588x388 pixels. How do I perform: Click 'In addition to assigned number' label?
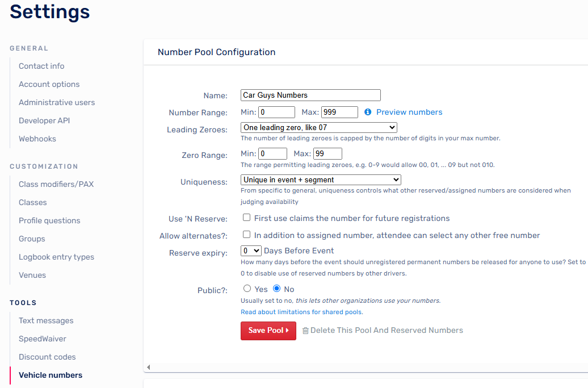pyautogui.click(x=397, y=235)
